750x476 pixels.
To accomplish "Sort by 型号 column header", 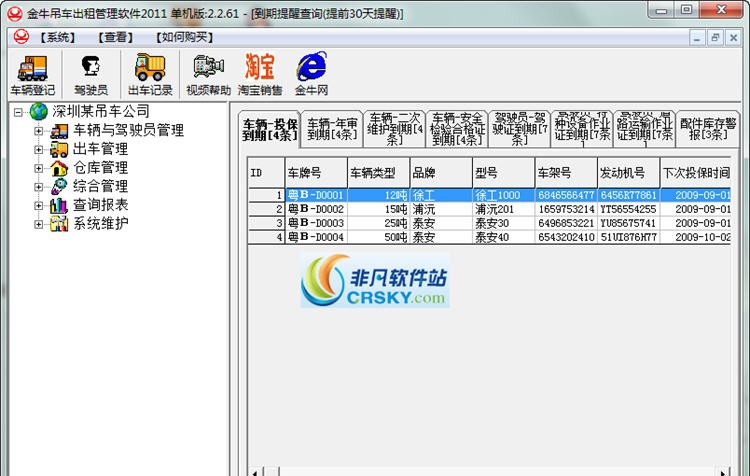I will (x=504, y=173).
